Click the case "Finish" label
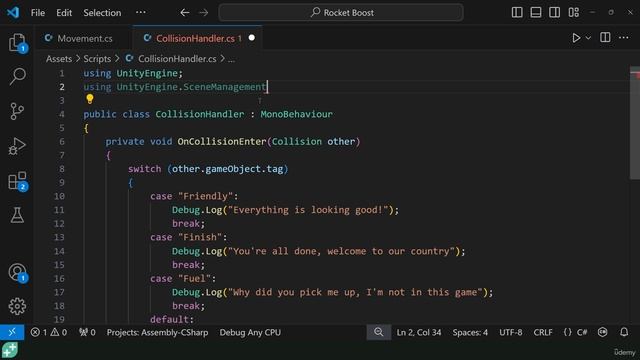 [x=188, y=237]
